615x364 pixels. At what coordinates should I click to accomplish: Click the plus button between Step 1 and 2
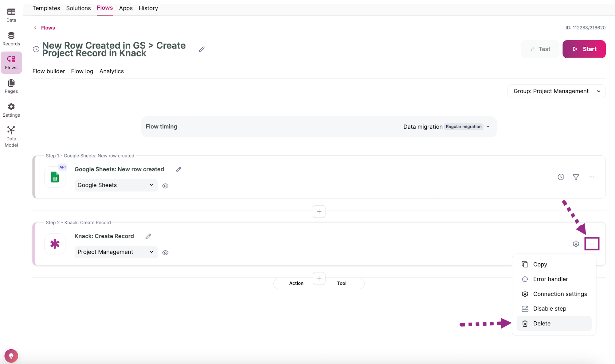tap(319, 211)
